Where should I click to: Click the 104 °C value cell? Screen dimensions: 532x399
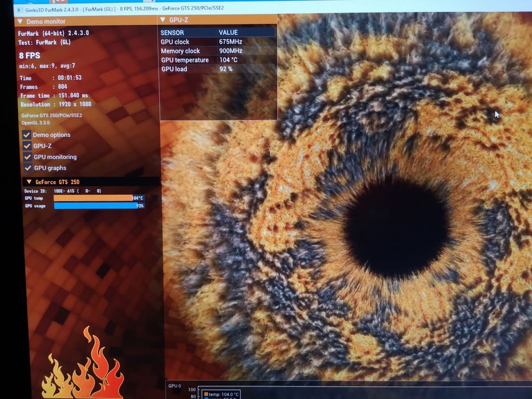[x=228, y=60]
